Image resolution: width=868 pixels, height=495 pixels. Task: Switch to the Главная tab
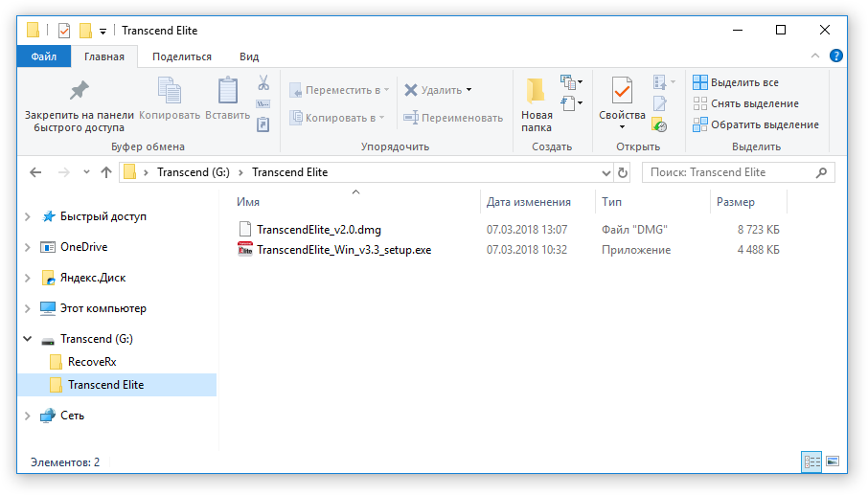coord(104,56)
